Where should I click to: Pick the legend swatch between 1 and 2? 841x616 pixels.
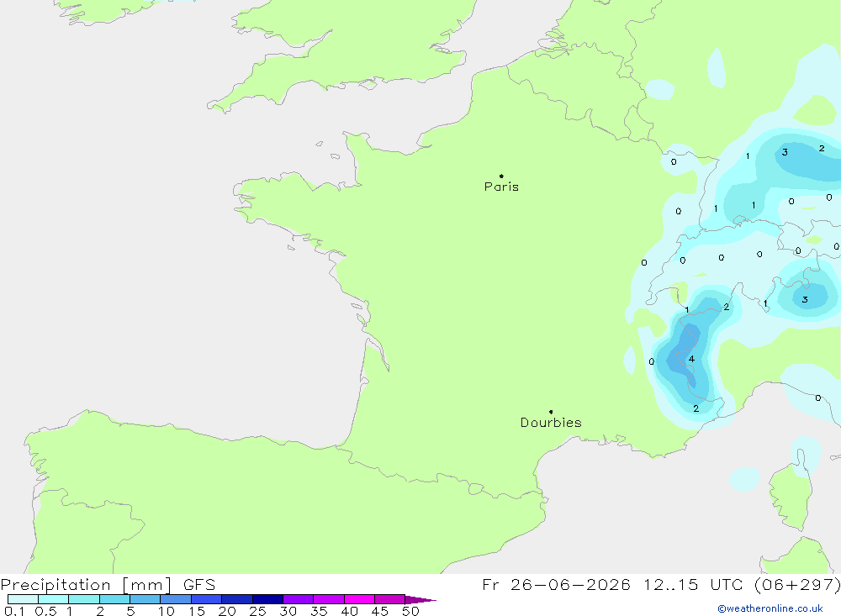point(84,599)
